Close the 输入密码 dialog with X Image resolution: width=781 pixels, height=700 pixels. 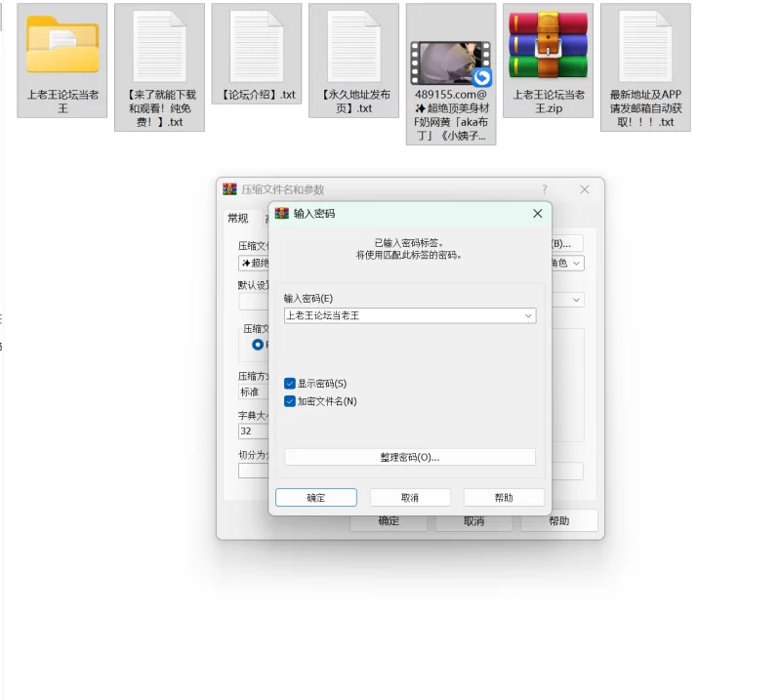[537, 213]
